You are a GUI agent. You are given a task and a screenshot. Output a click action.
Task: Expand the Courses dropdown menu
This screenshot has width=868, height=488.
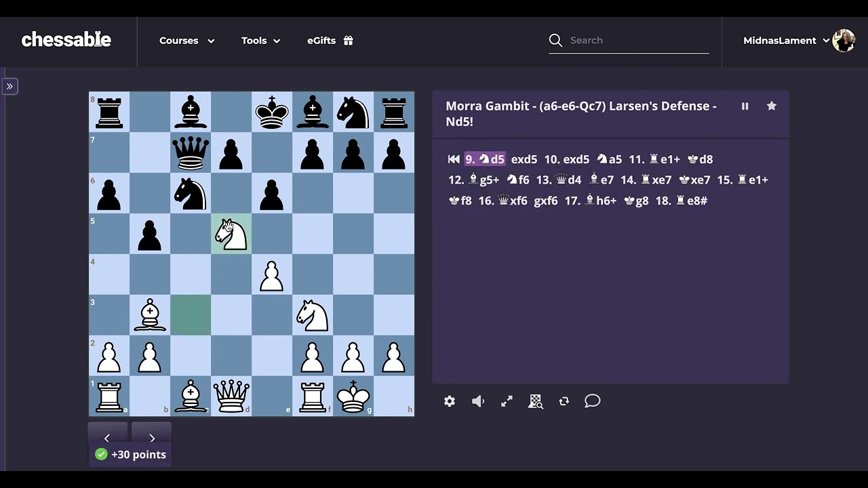point(186,41)
